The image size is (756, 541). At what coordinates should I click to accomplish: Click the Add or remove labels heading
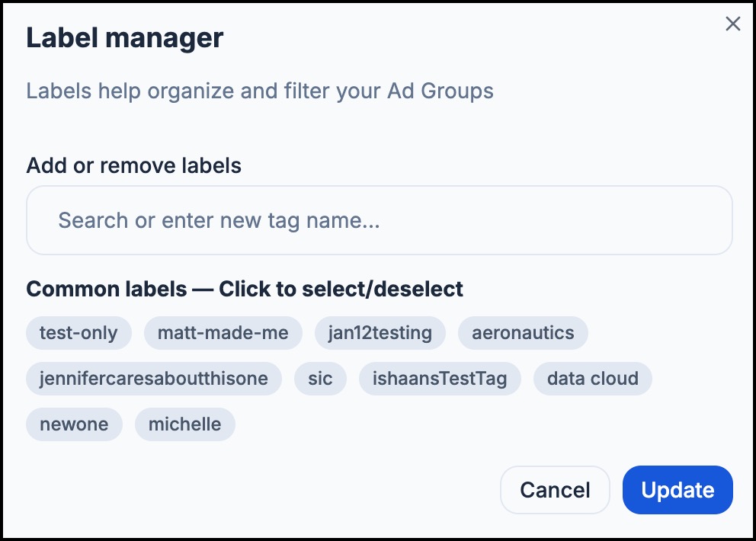pyautogui.click(x=133, y=165)
